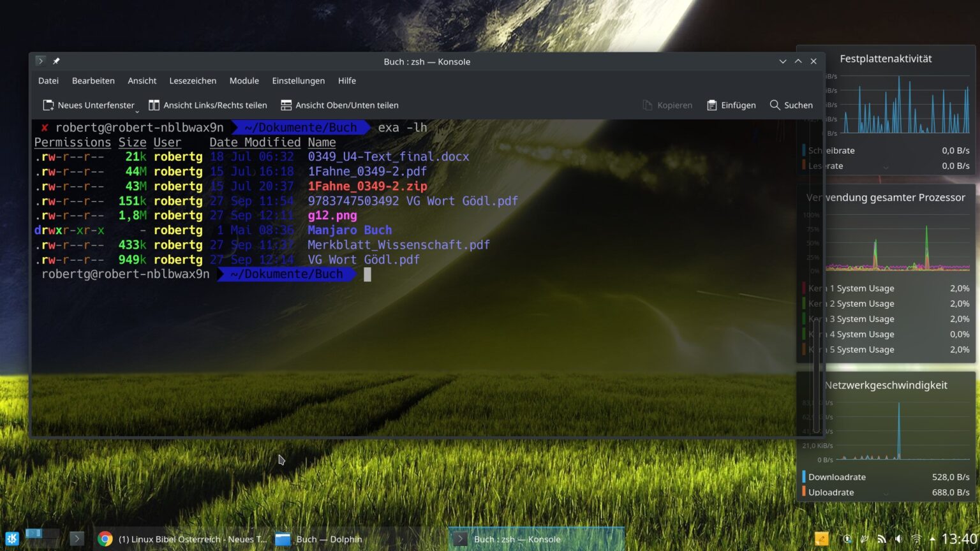Open the Einstellungen menu
980x551 pixels.
point(298,81)
